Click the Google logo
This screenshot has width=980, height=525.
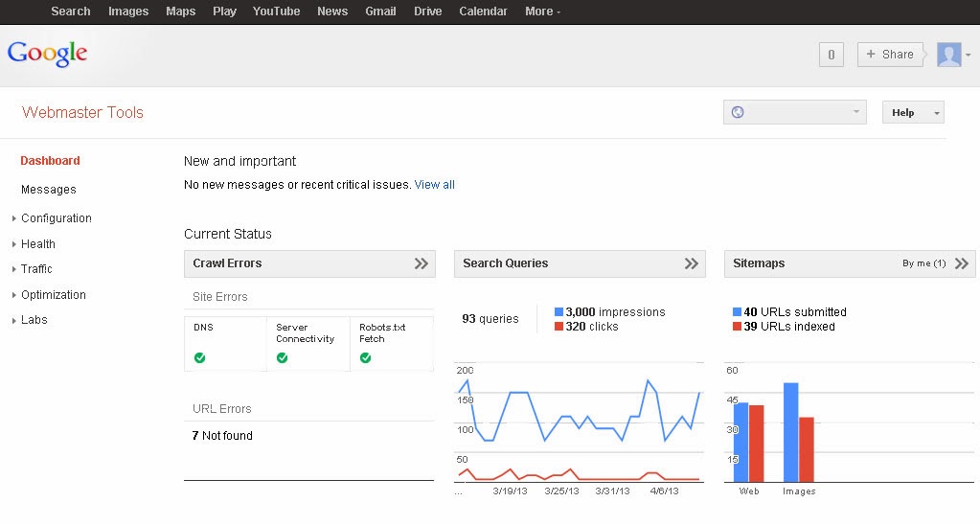[x=48, y=54]
